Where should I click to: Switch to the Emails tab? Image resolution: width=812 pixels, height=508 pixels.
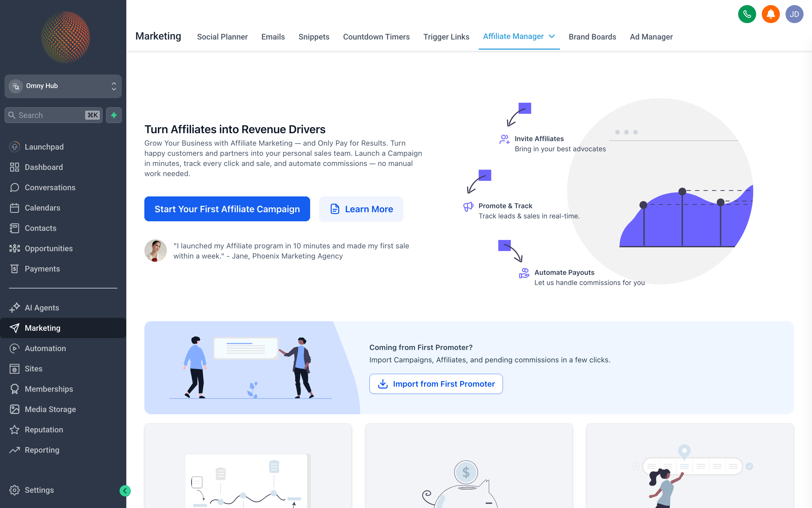pyautogui.click(x=273, y=37)
